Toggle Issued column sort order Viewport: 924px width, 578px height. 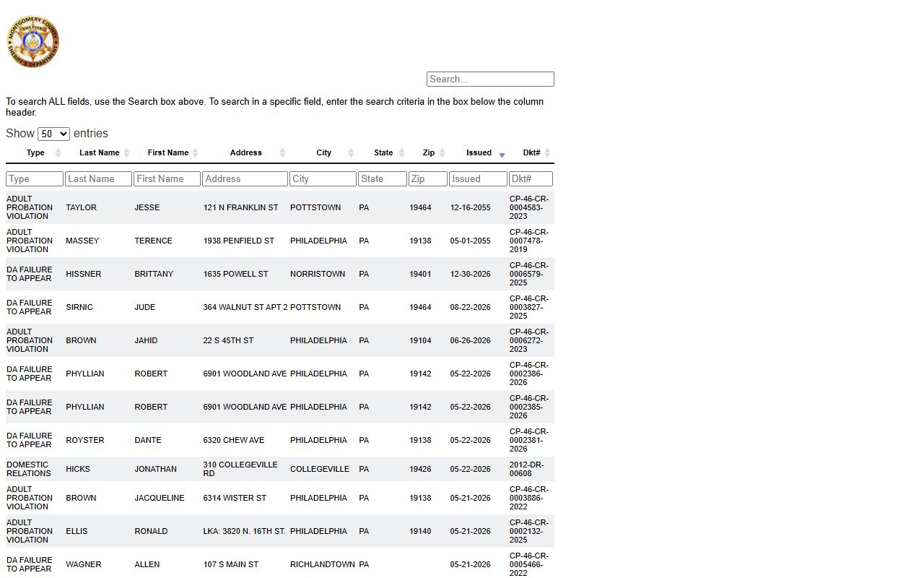479,152
